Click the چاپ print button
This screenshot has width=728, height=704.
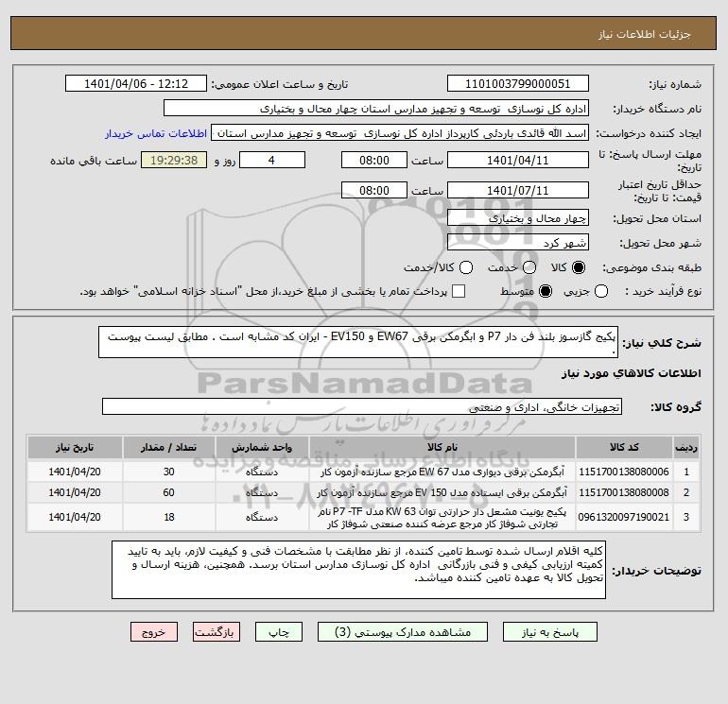tap(279, 632)
